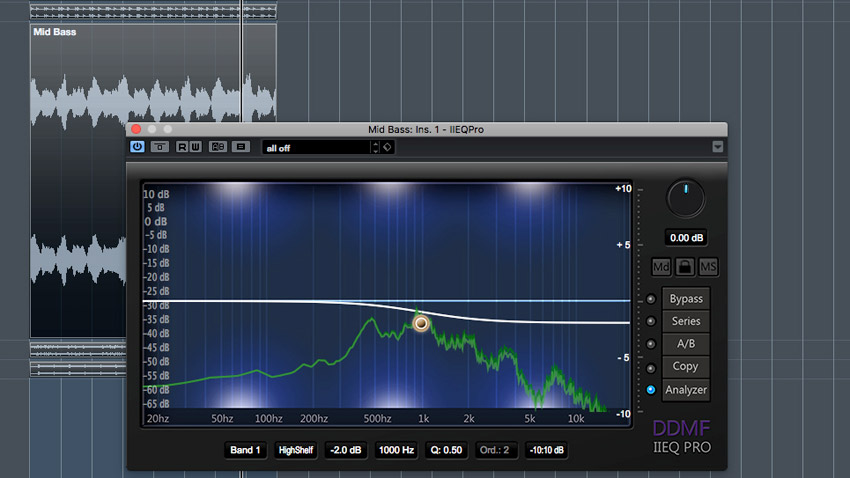Open the 'all off' preset field
The width and height of the screenshot is (850, 478).
(317, 147)
